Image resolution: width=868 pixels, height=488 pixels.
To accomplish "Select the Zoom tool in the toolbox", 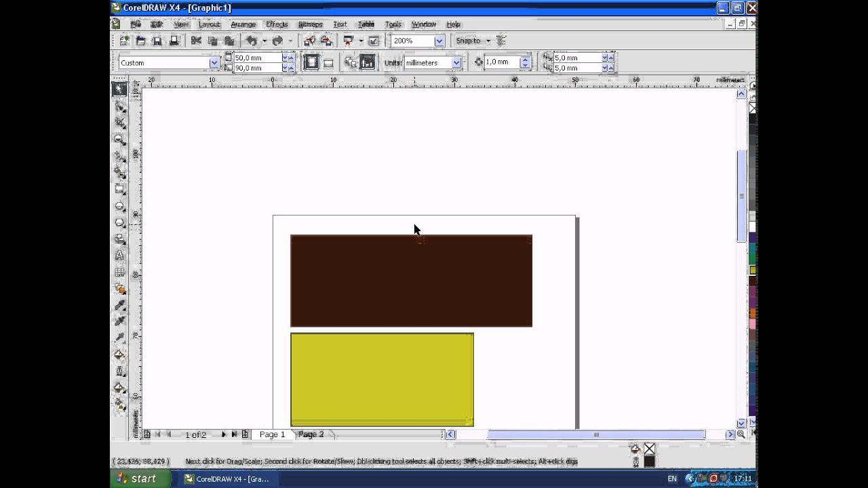I will click(x=120, y=140).
